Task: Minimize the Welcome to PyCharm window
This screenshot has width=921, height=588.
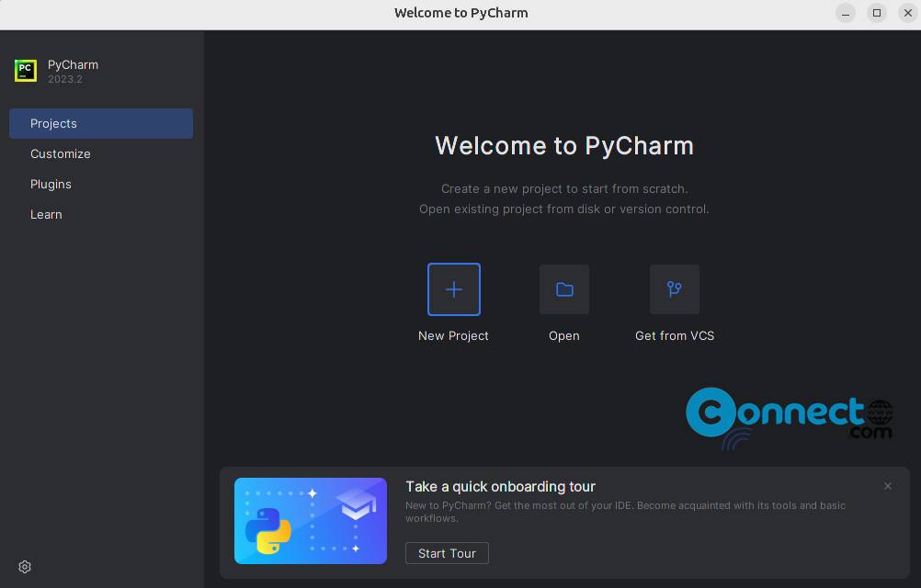Action: [846, 13]
